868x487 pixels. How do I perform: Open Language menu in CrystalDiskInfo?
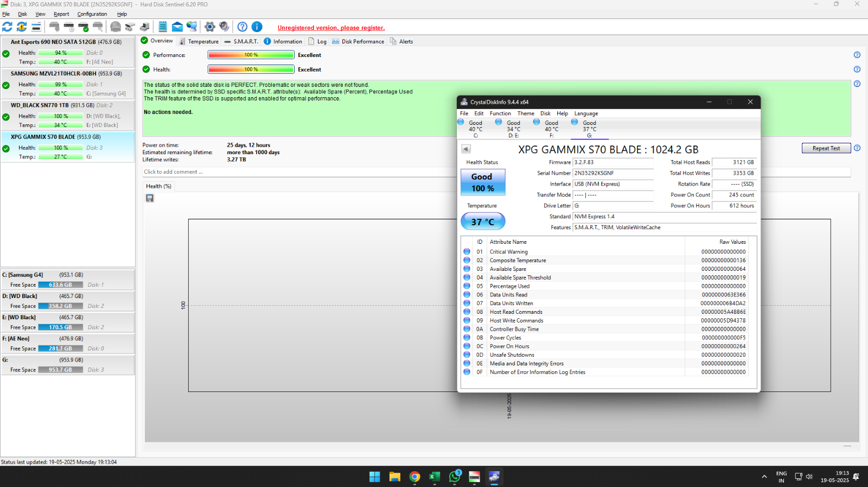pos(586,113)
